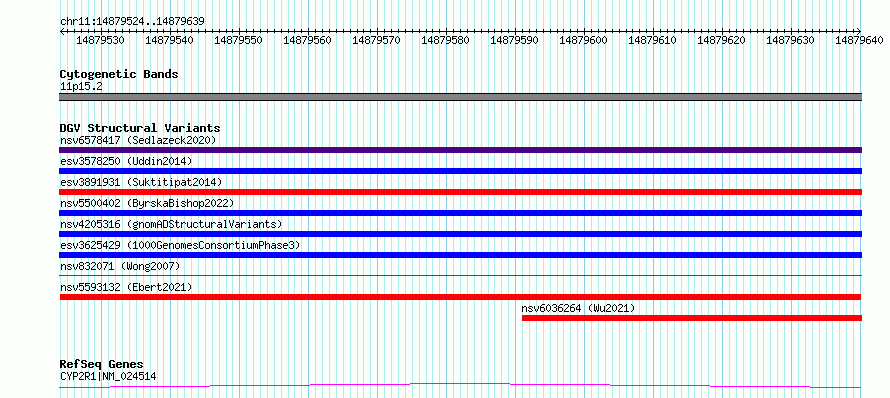The height and width of the screenshot is (398, 890).
Task: Click ruler position 14879570
Action: pos(376,40)
